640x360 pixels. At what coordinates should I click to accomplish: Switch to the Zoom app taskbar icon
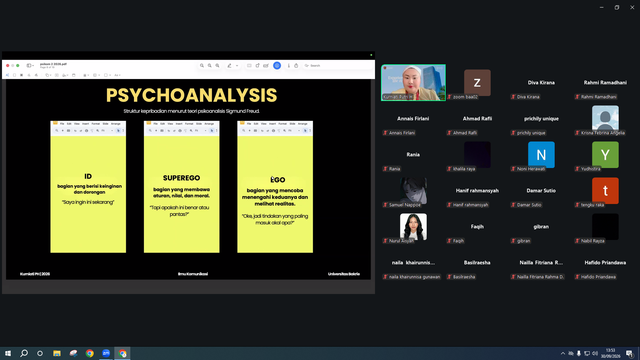click(x=106, y=353)
